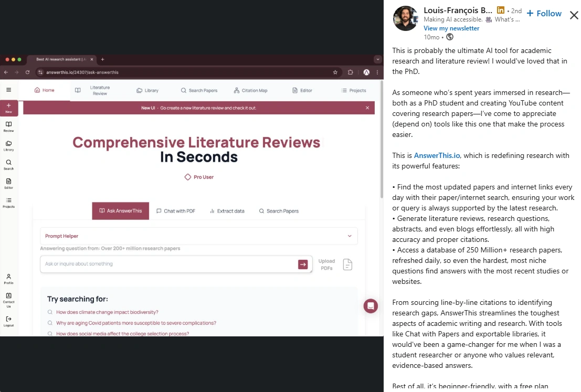Open a new browser tab with plus
Screen dimensions: 581x392
pos(103,59)
